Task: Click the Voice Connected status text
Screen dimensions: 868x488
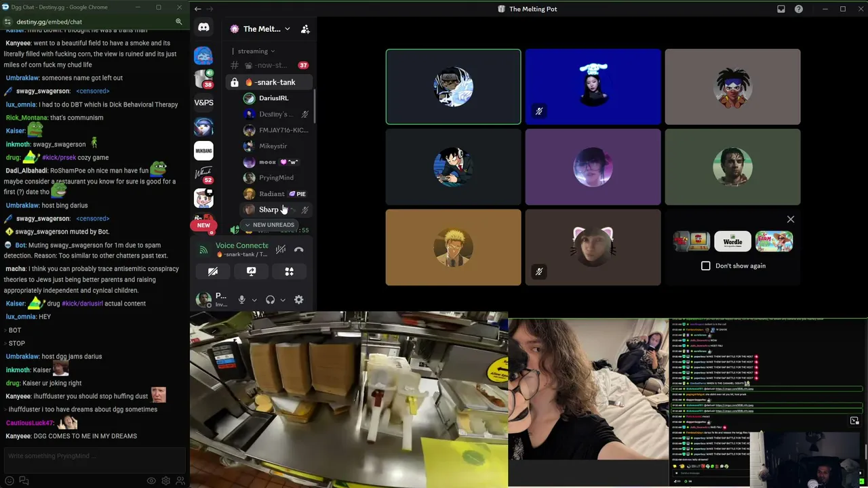Action: [241, 245]
